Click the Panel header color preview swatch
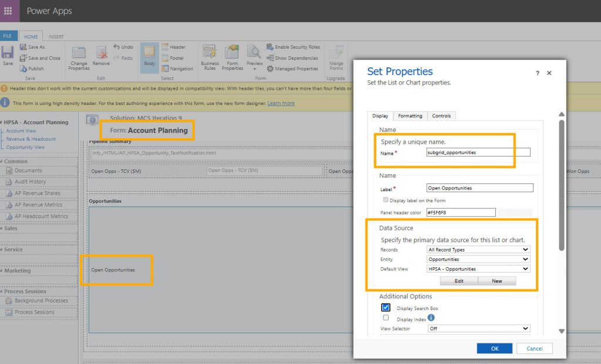Viewport: 601px width, 364px height. pyautogui.click(x=515, y=212)
